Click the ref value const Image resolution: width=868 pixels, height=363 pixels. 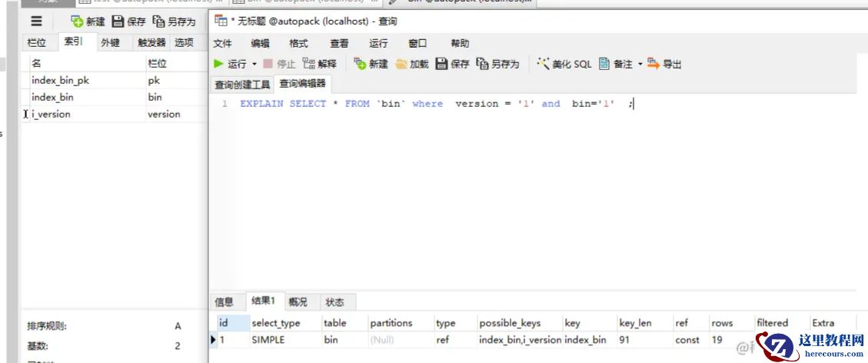[x=687, y=340]
